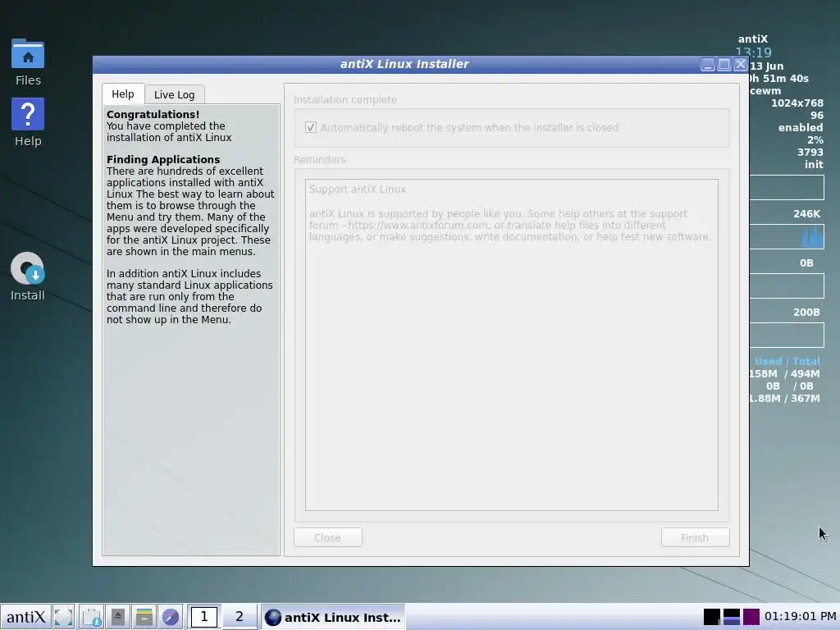The width and height of the screenshot is (840, 630).
Task: Launch the Install desktop icon
Action: [x=28, y=277]
